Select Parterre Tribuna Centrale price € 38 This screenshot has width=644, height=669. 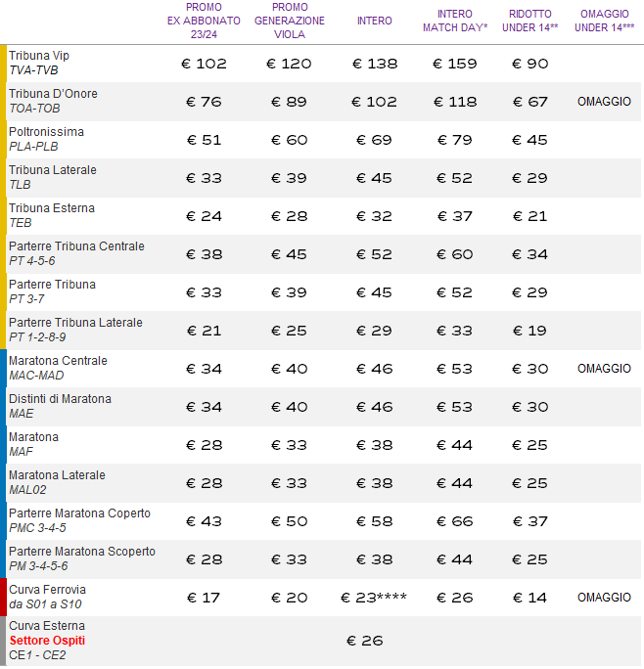point(204,254)
